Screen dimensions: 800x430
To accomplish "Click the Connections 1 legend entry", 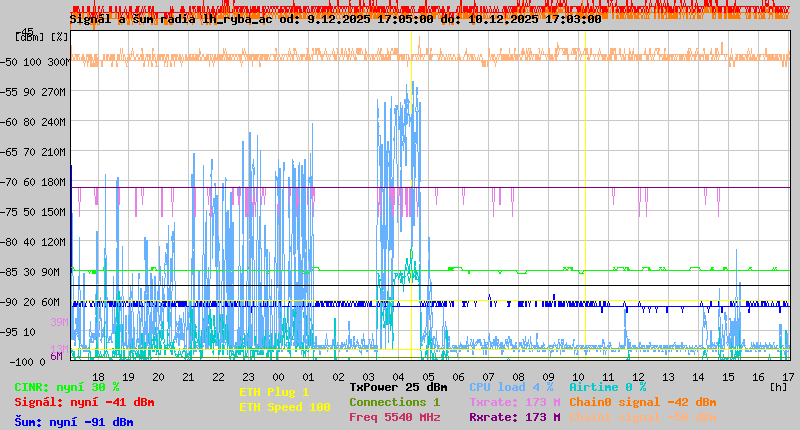I will [x=394, y=402].
